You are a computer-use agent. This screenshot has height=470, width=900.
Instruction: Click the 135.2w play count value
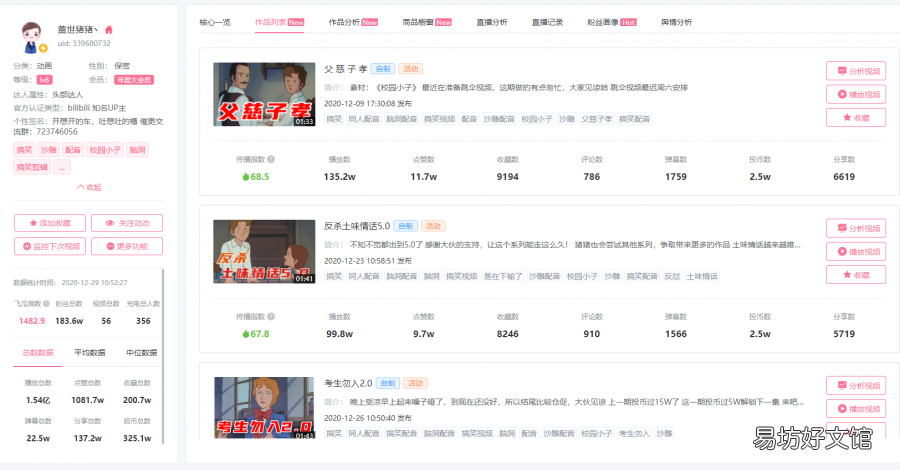[340, 177]
